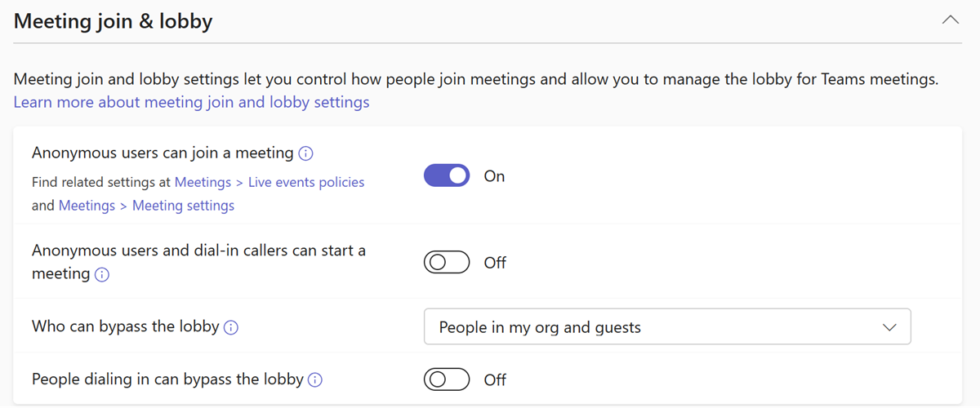Click info icon beside "Anonymous users can join a meeting"
Viewport: 980px width, 408px height.
(306, 153)
